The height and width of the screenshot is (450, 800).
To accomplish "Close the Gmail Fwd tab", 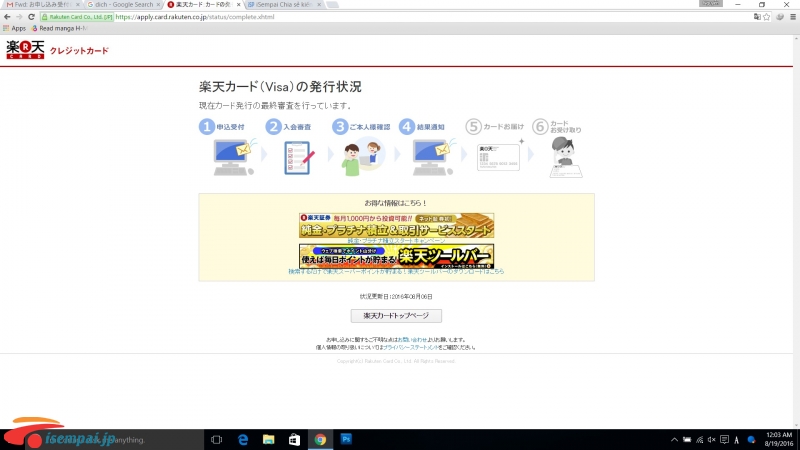I will [78, 5].
